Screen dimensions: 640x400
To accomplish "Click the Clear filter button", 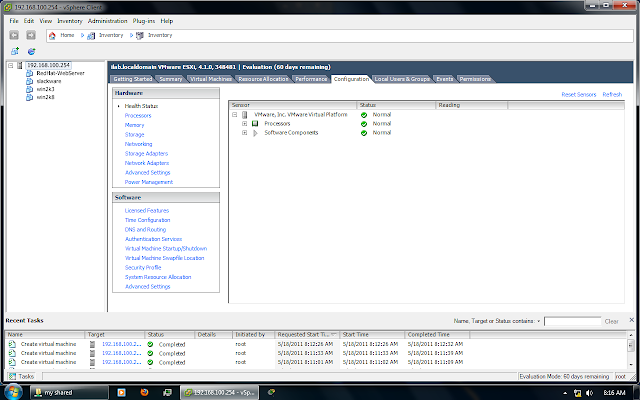I will click(611, 321).
